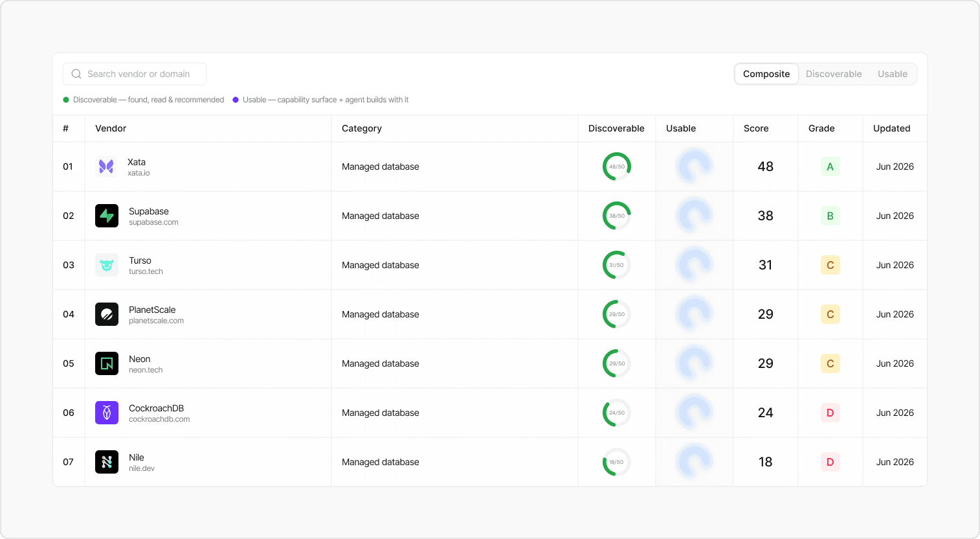Screen dimensions: 980x539
Task: Click Jun 2026 in the Turso row
Action: pos(895,265)
